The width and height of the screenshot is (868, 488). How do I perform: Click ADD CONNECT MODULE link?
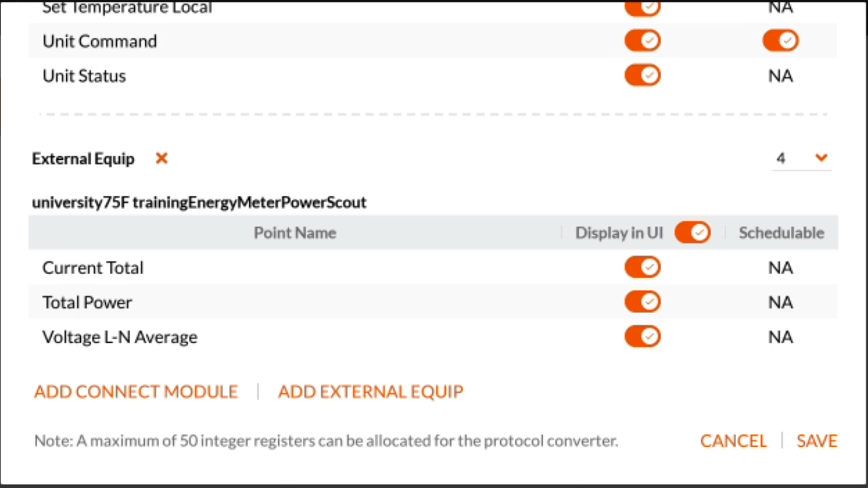pos(136,391)
